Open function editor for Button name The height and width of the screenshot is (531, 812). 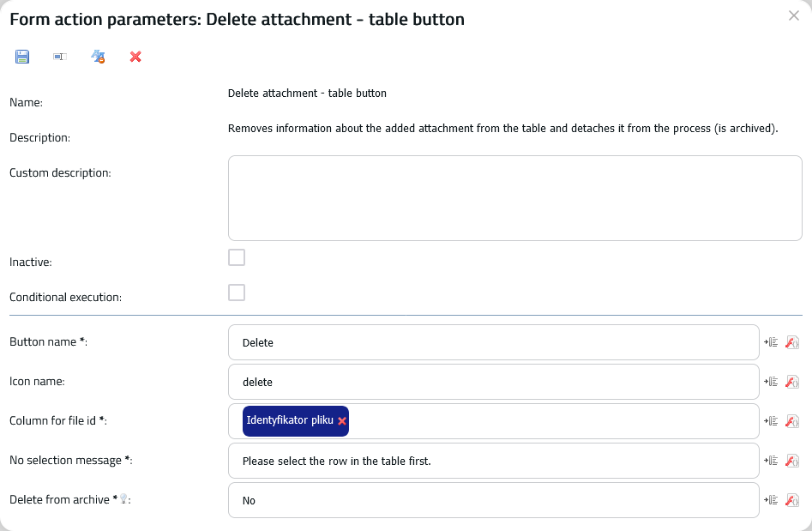[x=792, y=342]
